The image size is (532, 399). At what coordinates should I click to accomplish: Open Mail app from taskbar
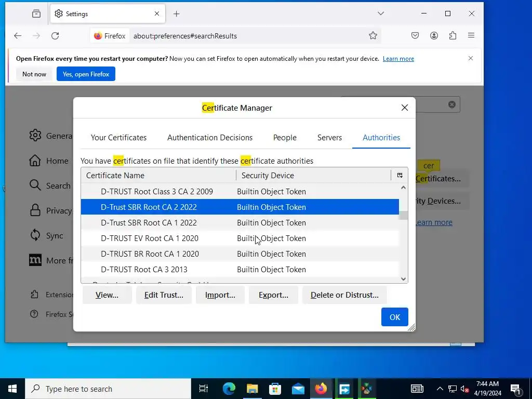click(298, 389)
